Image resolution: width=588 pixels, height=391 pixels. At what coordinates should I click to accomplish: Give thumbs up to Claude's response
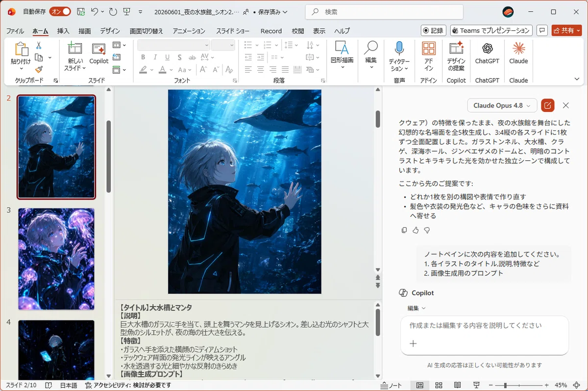[416, 230]
